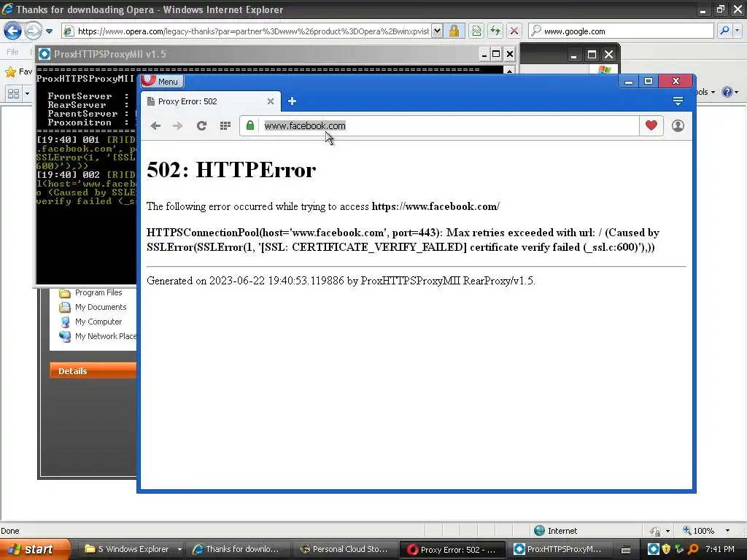Open IE search provider dropdown

click(x=737, y=31)
